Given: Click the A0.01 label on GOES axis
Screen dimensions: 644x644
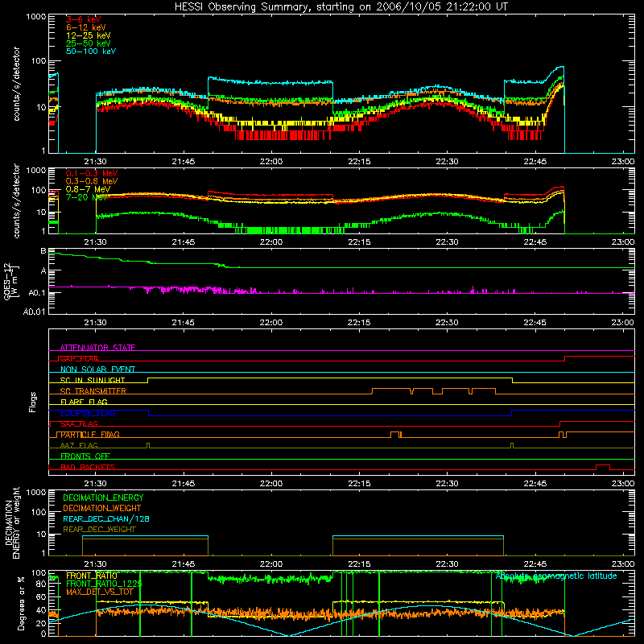Looking at the screenshot, I should 34,312.
